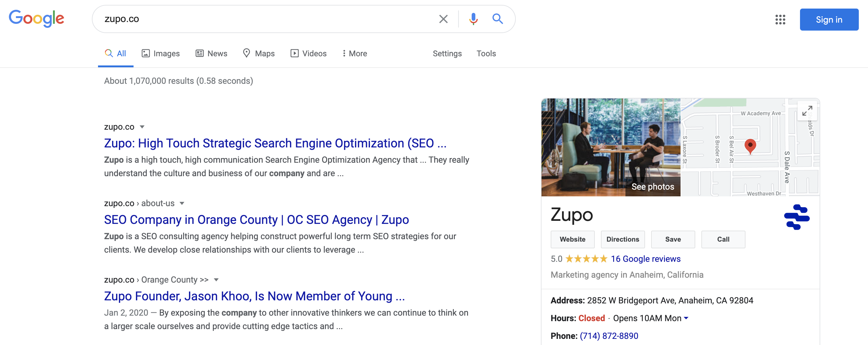This screenshot has height=345, width=868.
Task: Start voice search with the microphone icon
Action: [x=473, y=19]
